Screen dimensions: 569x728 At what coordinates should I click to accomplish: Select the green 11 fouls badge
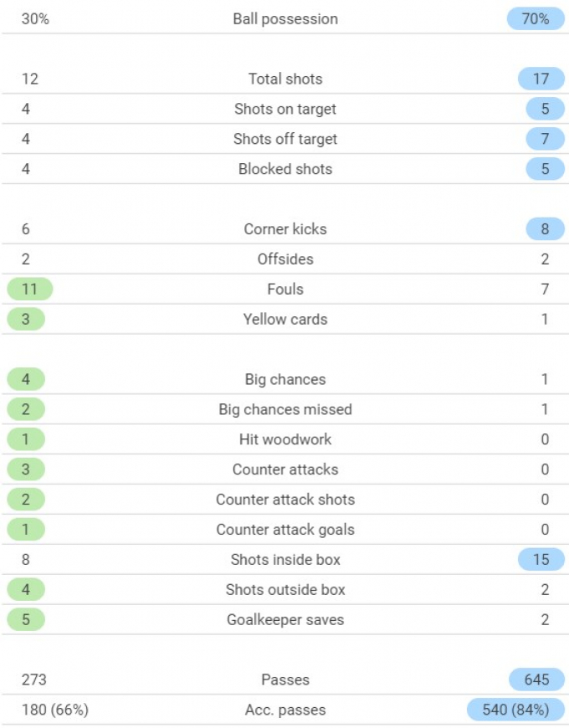tap(29, 290)
